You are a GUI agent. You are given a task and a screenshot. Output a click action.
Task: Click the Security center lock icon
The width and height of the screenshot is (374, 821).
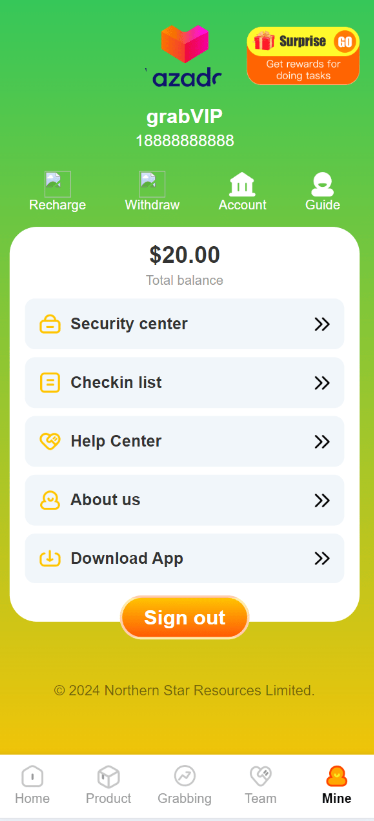tap(50, 324)
